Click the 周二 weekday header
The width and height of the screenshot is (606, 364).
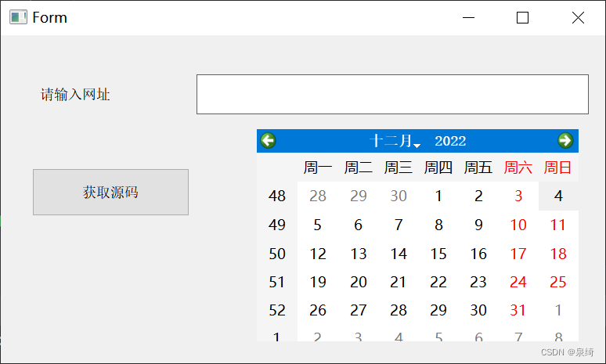coord(359,168)
